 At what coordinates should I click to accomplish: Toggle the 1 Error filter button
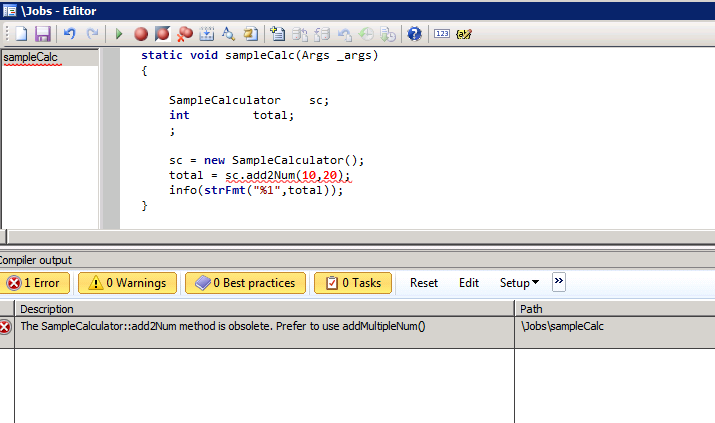point(35,283)
